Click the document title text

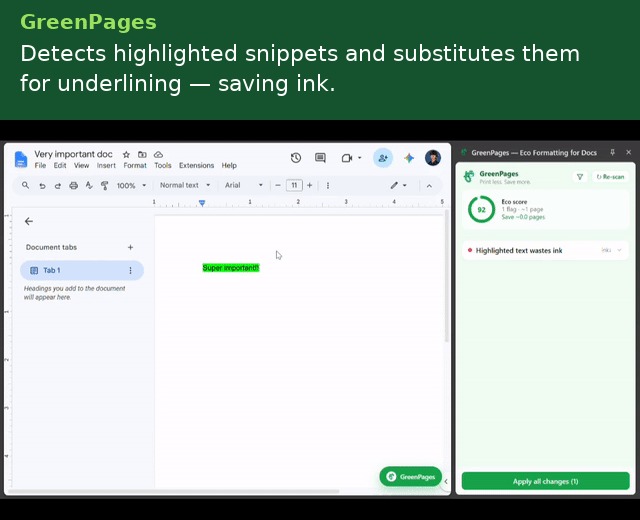tap(73, 154)
